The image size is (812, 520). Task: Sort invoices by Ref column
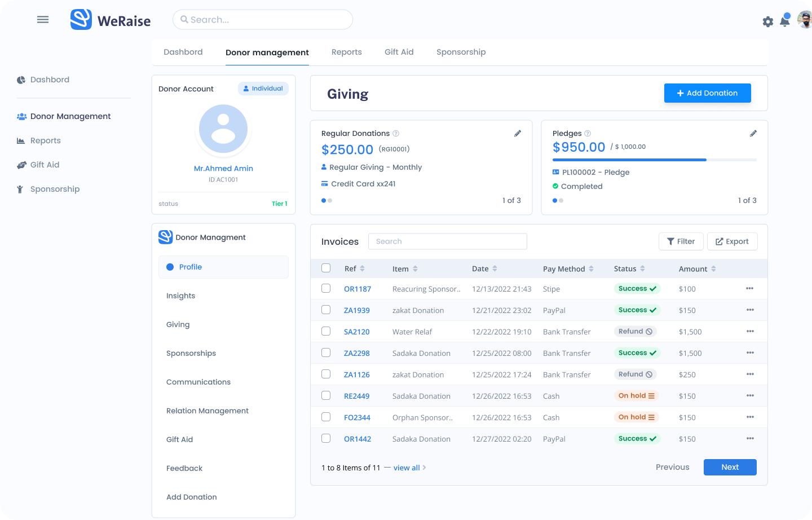[362, 269]
